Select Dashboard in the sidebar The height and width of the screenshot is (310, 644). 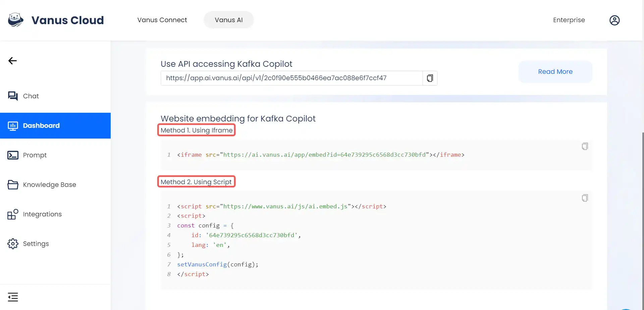click(55, 125)
